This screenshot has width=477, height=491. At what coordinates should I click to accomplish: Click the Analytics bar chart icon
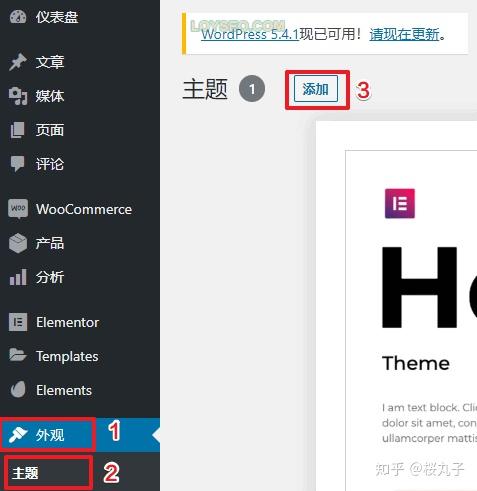pyautogui.click(x=18, y=277)
